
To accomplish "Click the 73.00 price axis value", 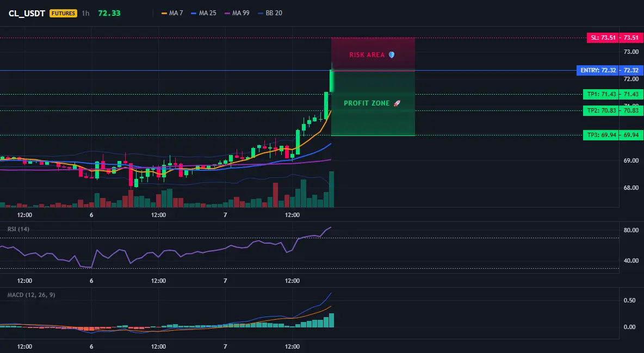I will point(631,52).
